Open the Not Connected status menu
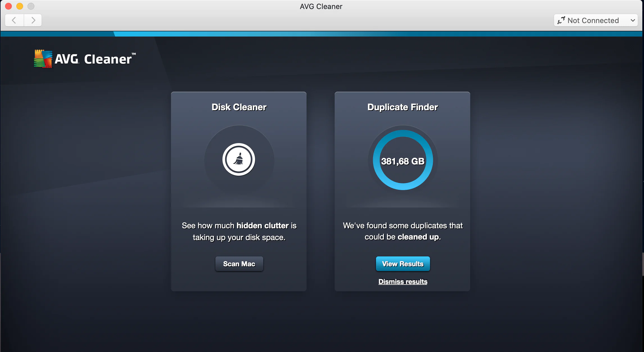Image resolution: width=644 pixels, height=352 pixels. point(593,21)
